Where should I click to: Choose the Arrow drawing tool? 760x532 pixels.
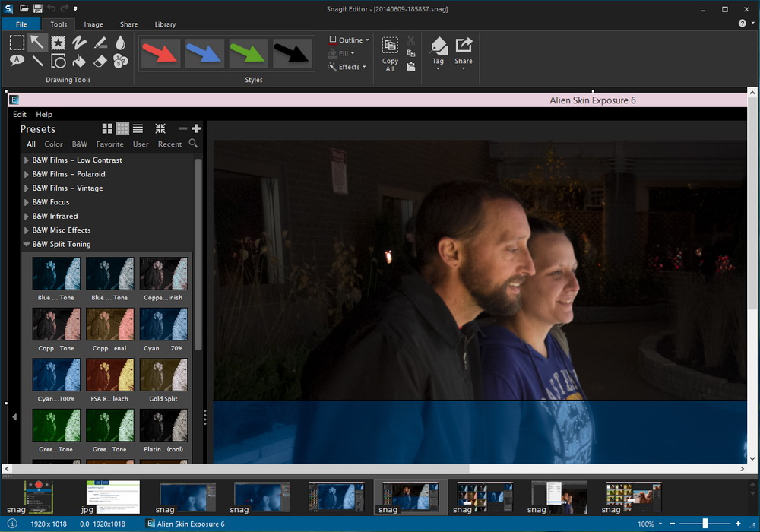pyautogui.click(x=37, y=43)
